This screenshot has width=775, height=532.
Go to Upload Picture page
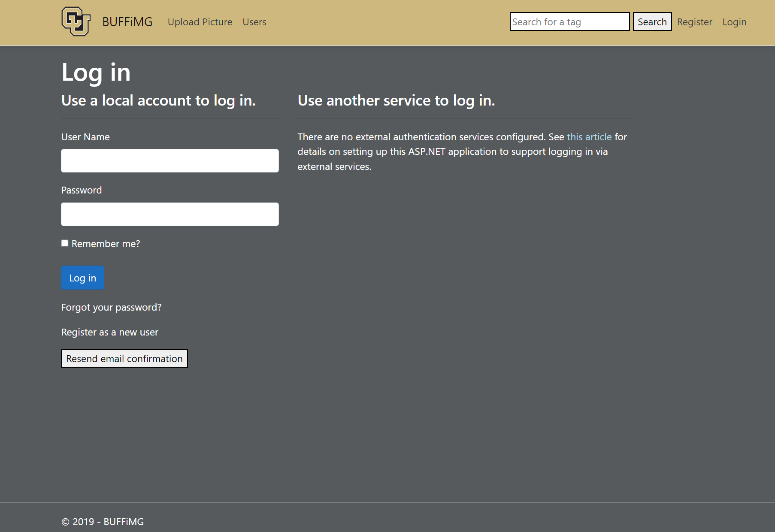[200, 22]
